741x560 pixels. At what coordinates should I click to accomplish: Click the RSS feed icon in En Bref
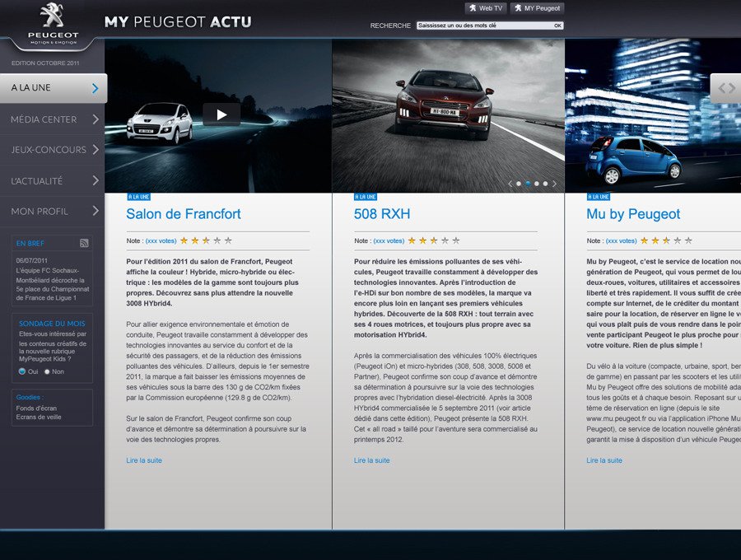(84, 243)
